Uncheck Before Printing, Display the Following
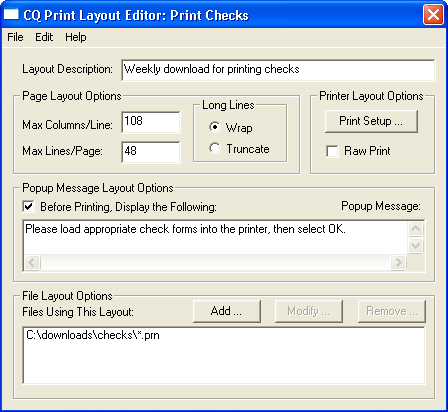The image size is (448, 412). coord(29,207)
